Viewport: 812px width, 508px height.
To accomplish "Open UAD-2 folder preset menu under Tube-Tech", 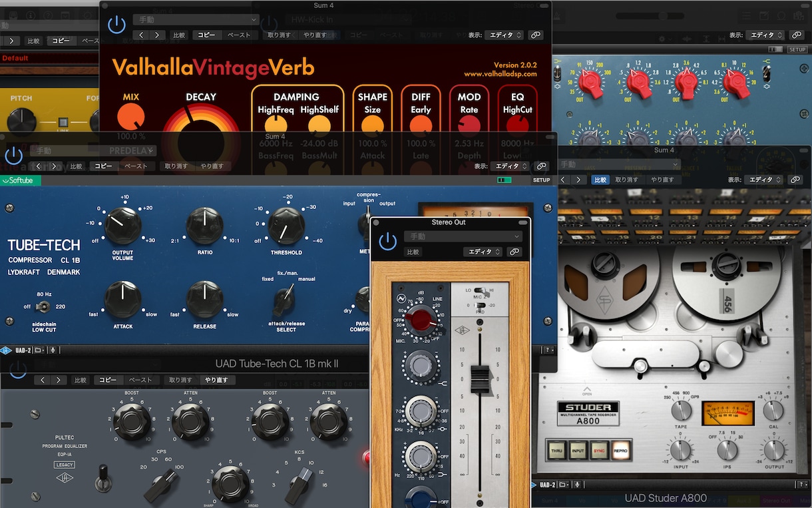I will click(x=39, y=350).
